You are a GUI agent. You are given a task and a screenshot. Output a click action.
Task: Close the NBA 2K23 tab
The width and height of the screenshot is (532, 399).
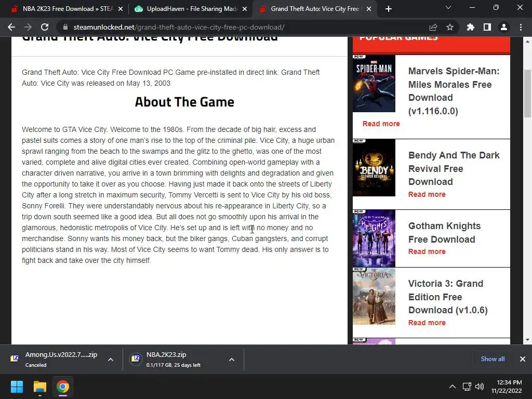(x=121, y=9)
